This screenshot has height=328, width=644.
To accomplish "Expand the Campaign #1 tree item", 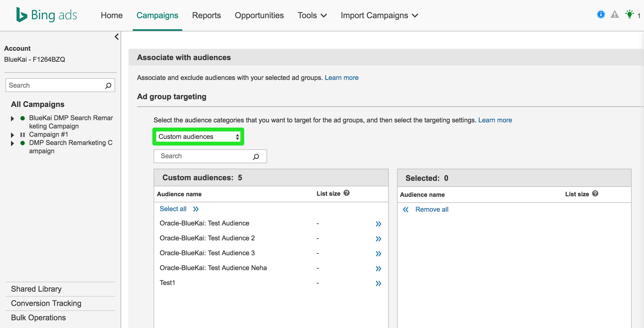I will pos(12,135).
